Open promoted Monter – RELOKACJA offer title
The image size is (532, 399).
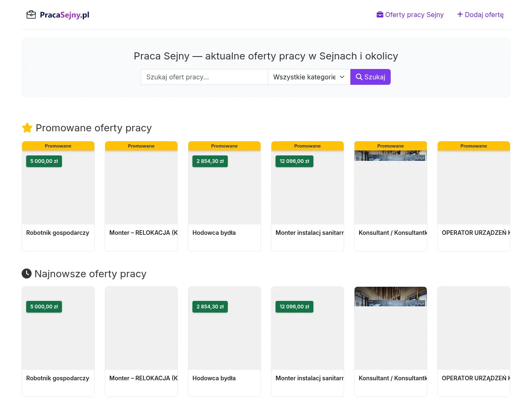point(143,233)
